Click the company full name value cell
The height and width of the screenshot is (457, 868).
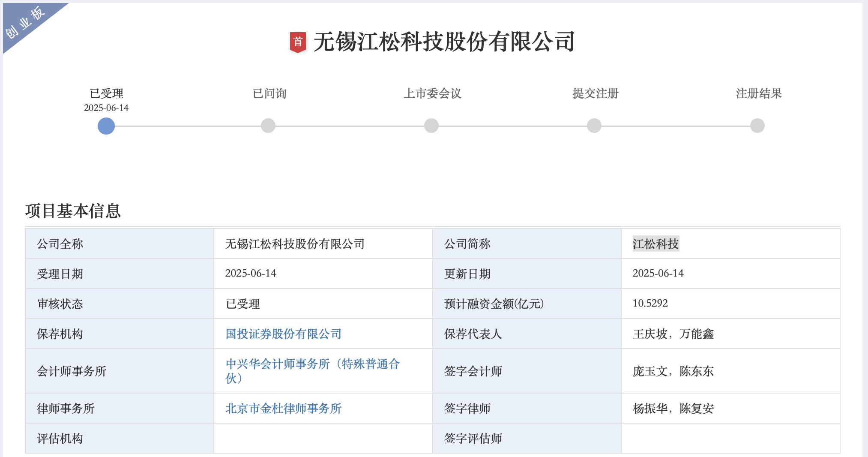click(323, 244)
